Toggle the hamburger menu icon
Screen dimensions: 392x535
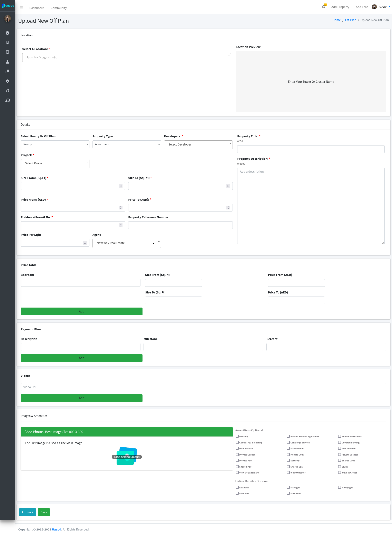[x=21, y=8]
